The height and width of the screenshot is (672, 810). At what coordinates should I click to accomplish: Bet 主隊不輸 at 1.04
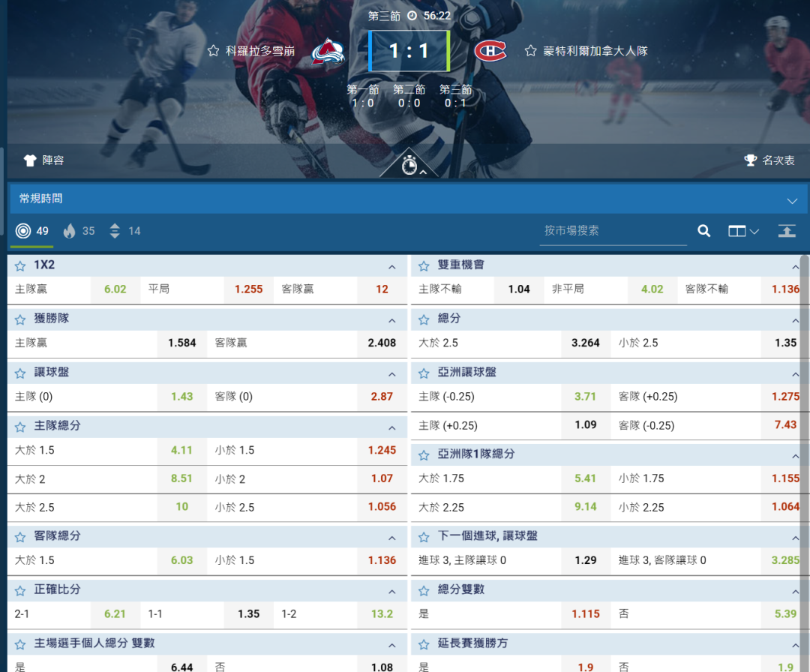[519, 289]
